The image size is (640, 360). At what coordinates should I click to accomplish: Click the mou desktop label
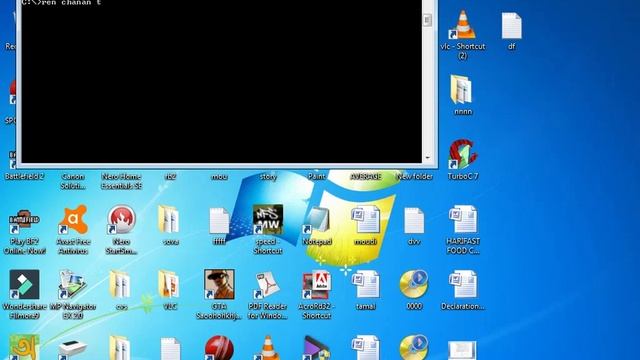click(219, 177)
